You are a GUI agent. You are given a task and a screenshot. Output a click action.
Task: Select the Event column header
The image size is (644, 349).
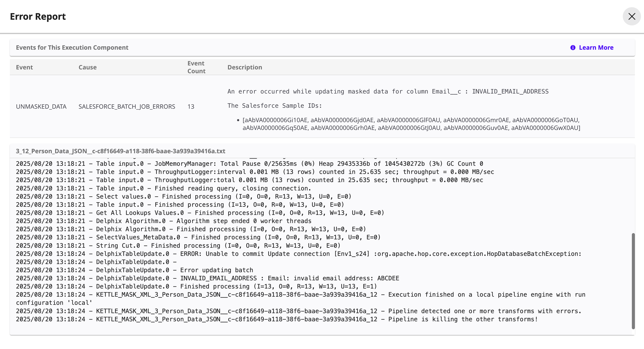click(x=24, y=67)
